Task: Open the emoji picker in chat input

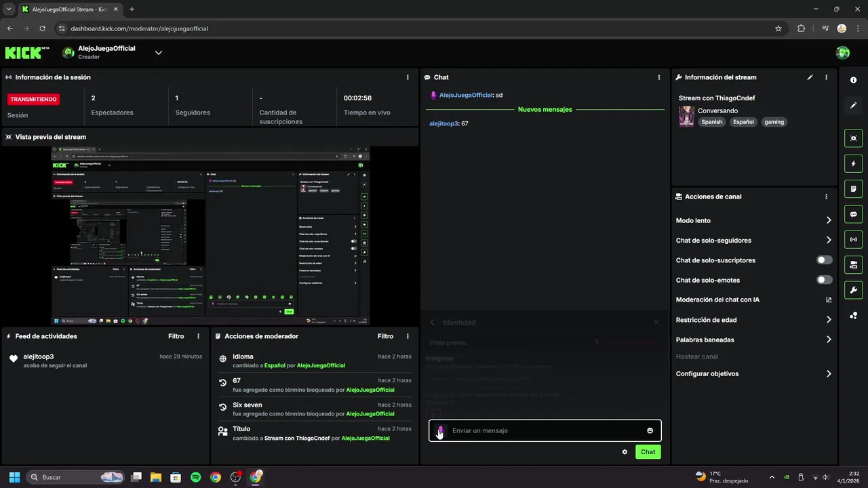Action: pos(650,430)
